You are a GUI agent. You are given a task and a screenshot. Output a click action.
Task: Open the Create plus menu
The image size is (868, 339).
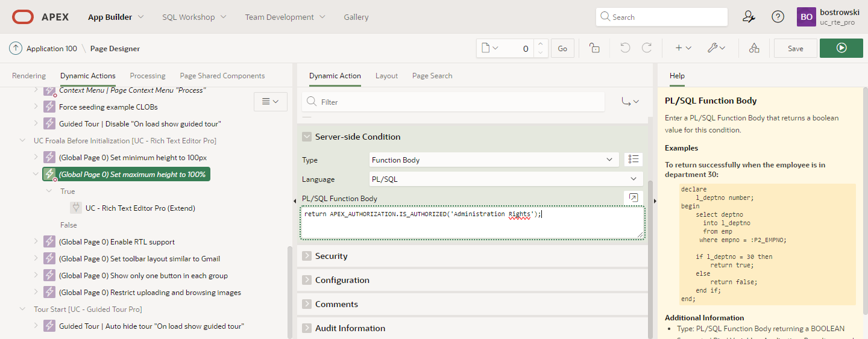[683, 48]
